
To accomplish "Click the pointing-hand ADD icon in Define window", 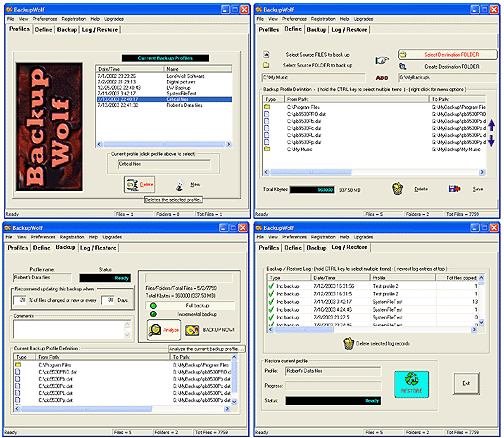I will click(x=382, y=61).
